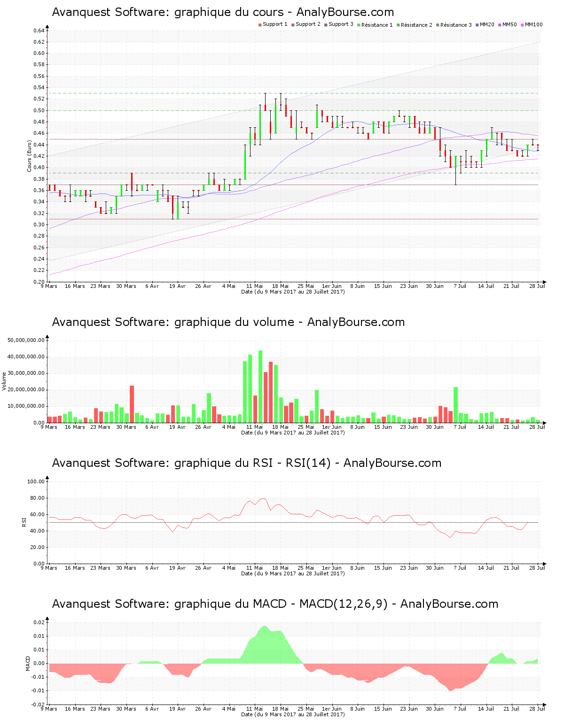Click the -0.02 value on MACD axis
The image size is (564, 728).
(x=38, y=705)
